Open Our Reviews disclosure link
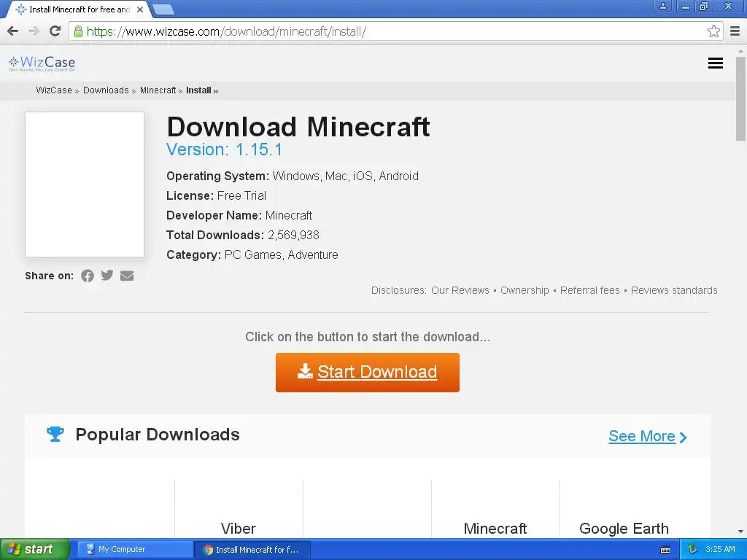The width and height of the screenshot is (747, 560). (x=460, y=290)
